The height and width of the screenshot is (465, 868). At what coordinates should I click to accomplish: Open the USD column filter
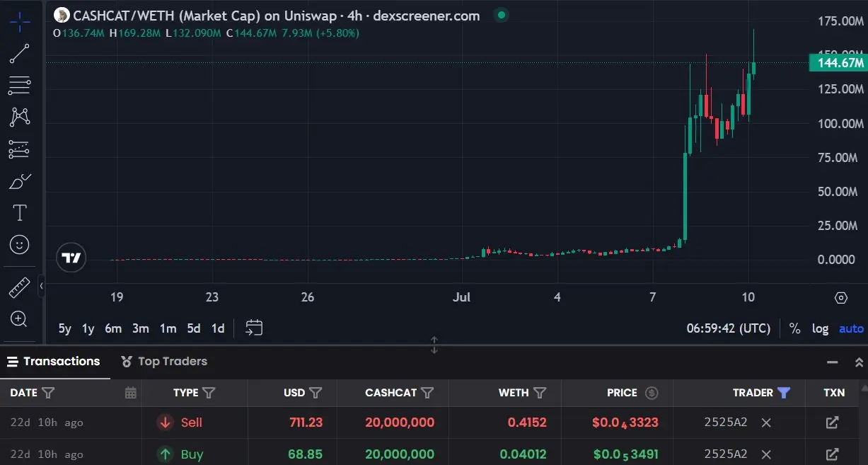click(316, 393)
